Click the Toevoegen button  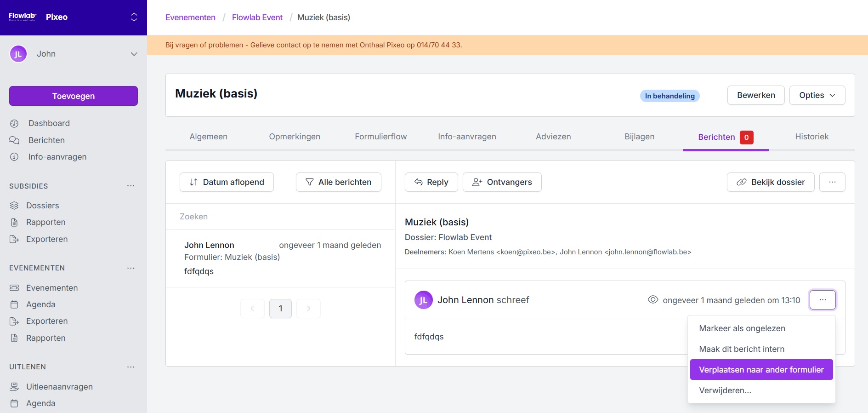74,96
